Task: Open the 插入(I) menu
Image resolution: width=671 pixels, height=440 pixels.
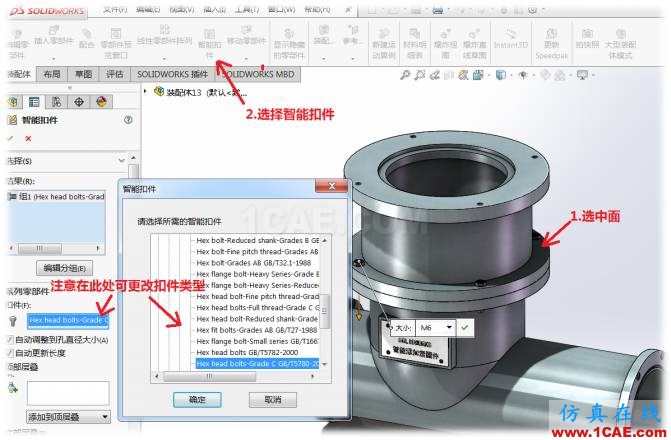Action: pyautogui.click(x=214, y=9)
